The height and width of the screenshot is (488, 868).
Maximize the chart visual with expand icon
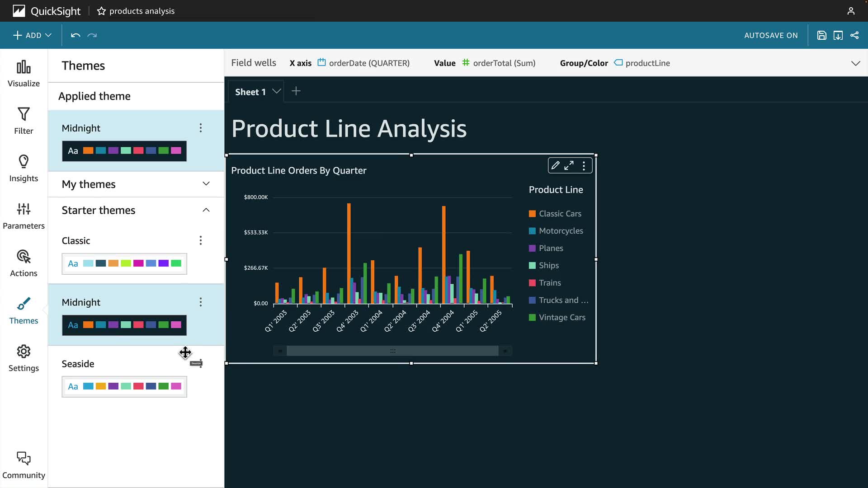(569, 166)
